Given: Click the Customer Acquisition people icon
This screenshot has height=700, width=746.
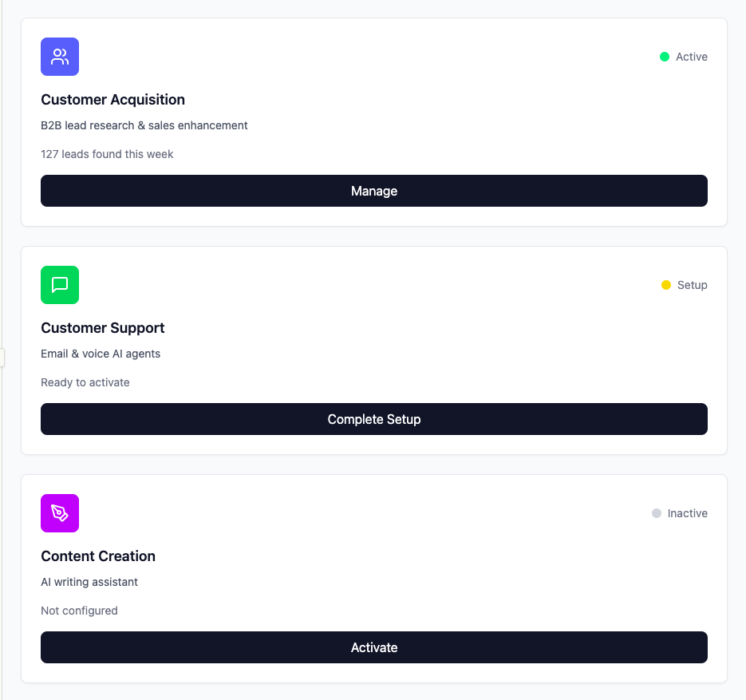Looking at the screenshot, I should click(60, 57).
